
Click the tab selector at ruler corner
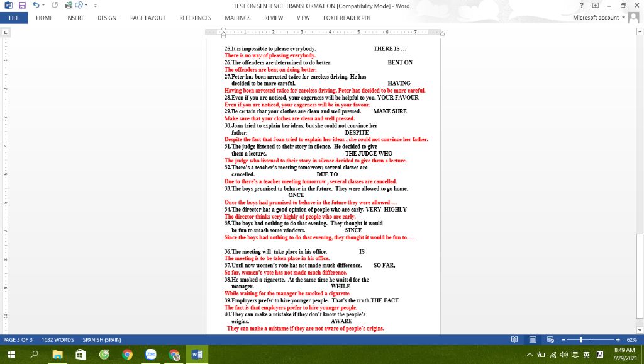5,32
